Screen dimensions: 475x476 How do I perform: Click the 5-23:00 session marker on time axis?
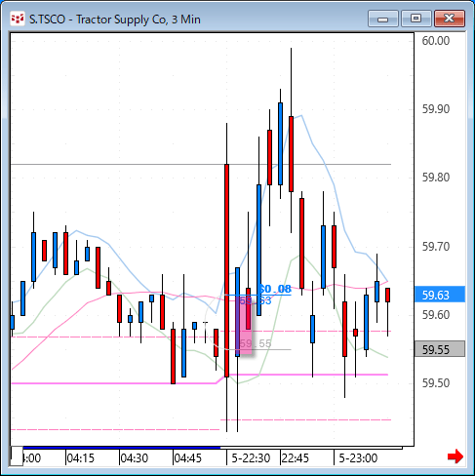click(x=358, y=458)
